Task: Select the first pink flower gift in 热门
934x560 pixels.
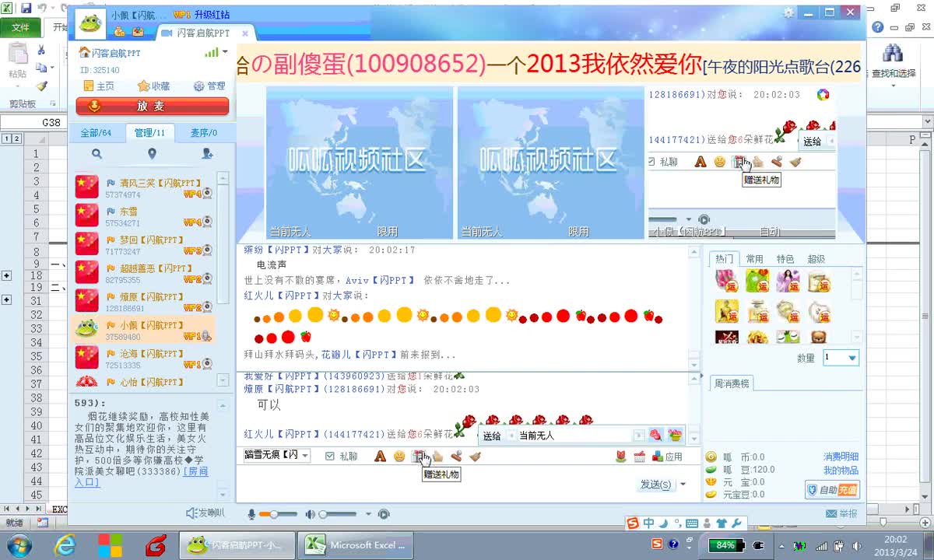Action: tap(726, 281)
